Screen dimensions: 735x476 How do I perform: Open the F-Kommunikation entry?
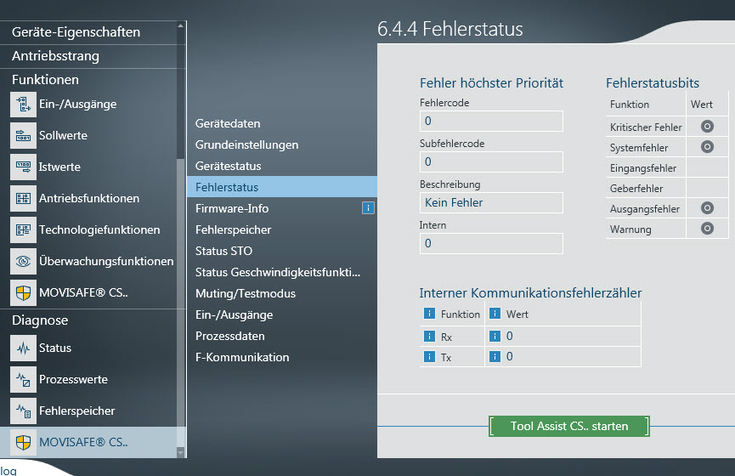pyautogui.click(x=242, y=357)
